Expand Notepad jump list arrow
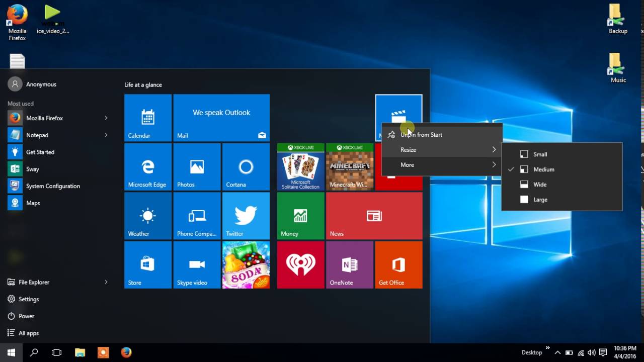The width and height of the screenshot is (644, 362). [106, 135]
